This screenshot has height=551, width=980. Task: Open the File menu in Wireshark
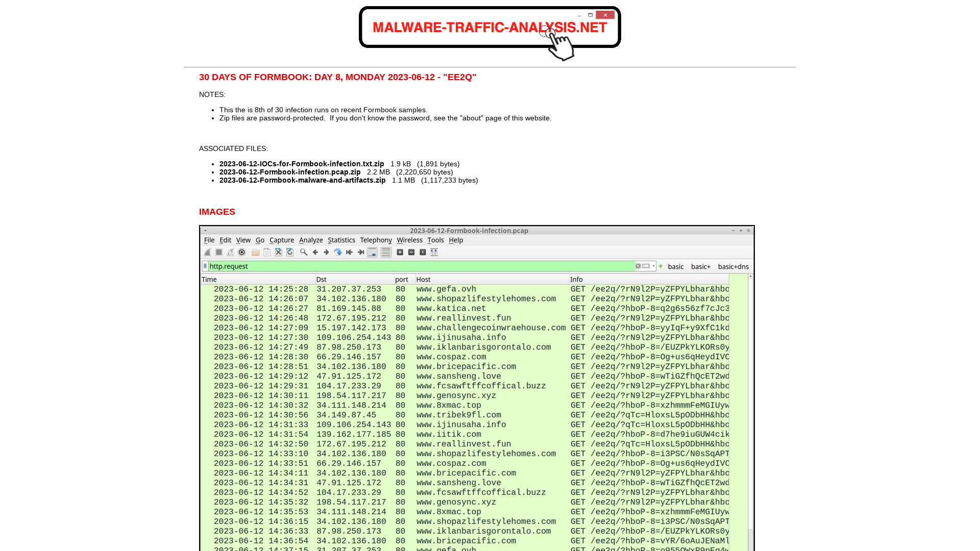pyautogui.click(x=209, y=240)
